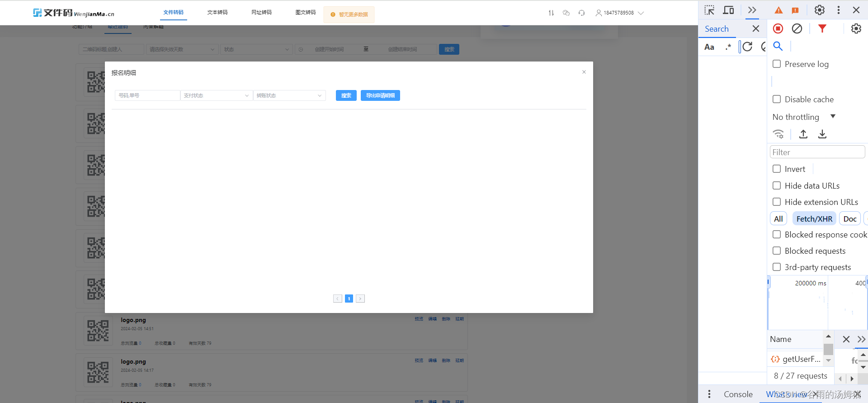Image resolution: width=868 pixels, height=403 pixels.
Task: Open the orange issues indicator
Action: pyautogui.click(x=795, y=10)
